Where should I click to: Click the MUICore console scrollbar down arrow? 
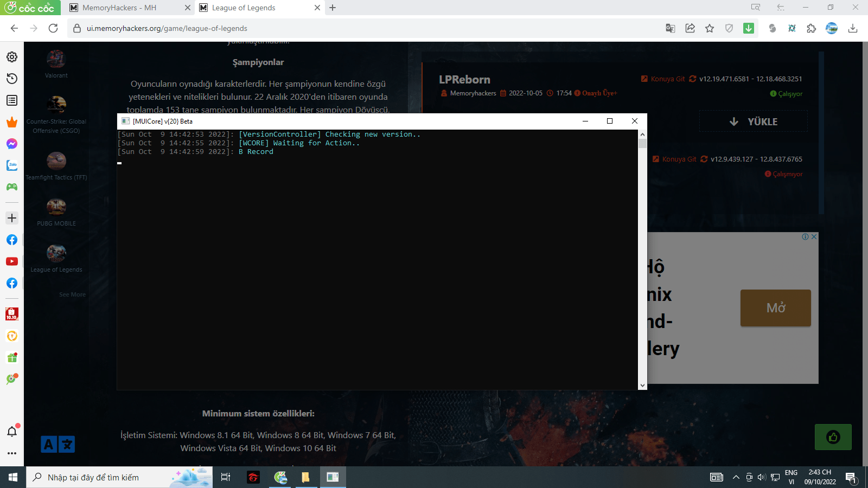click(642, 386)
